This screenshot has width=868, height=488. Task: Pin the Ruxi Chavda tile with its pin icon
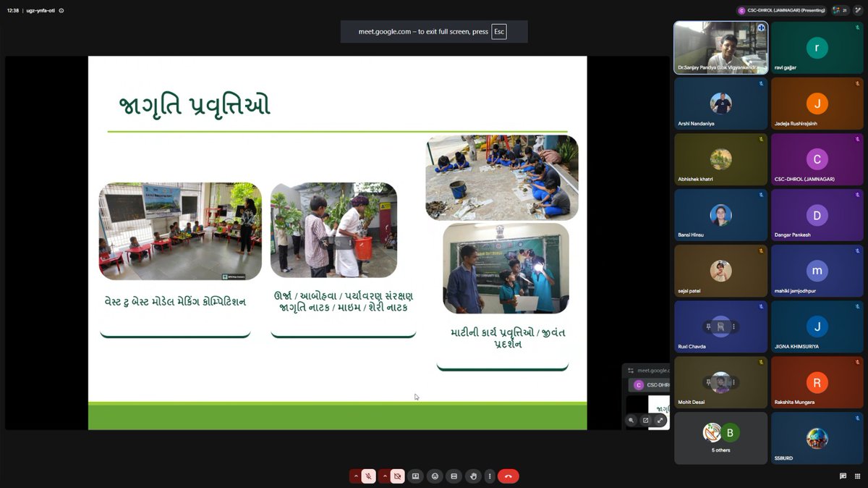(x=708, y=327)
